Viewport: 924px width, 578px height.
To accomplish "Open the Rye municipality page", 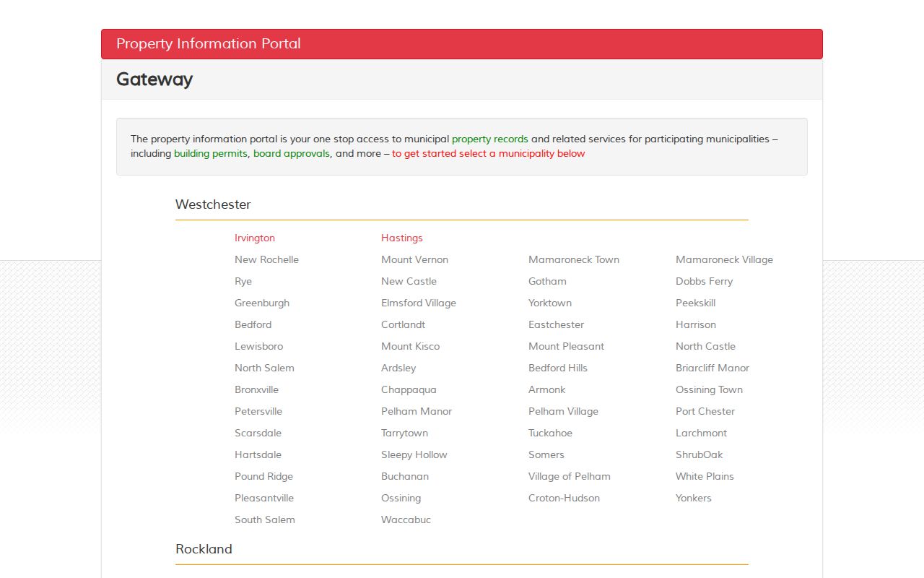I will click(x=243, y=281).
